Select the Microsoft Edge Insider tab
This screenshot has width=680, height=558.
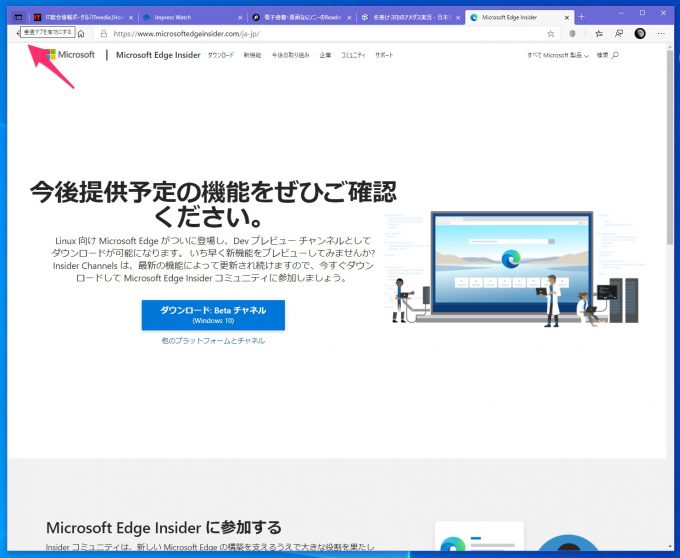[x=519, y=17]
